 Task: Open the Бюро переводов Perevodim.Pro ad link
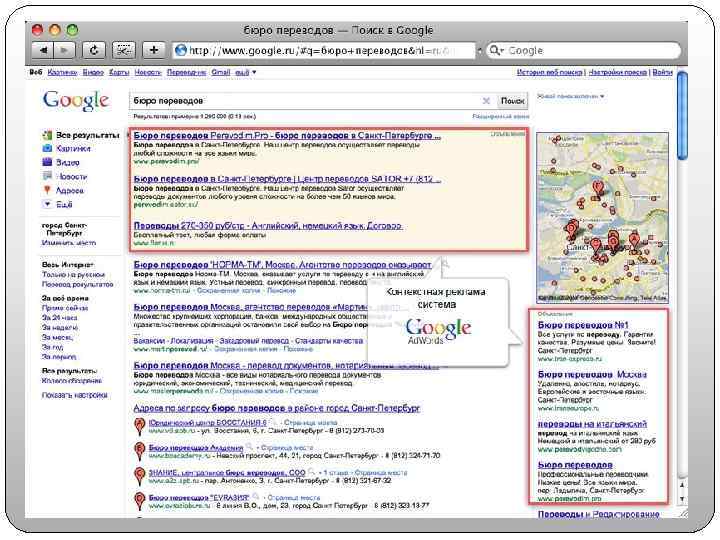coord(287,136)
